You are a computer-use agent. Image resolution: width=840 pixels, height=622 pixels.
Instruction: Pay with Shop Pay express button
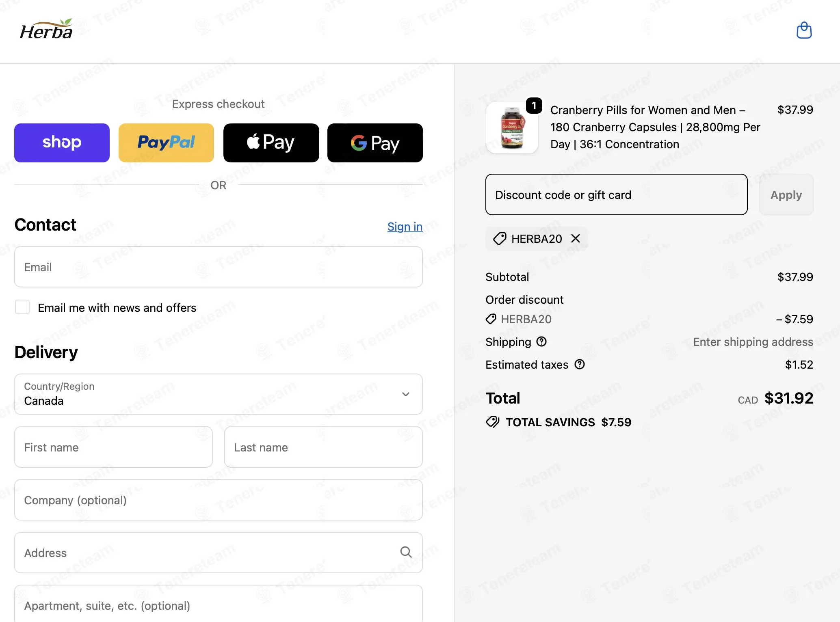tap(62, 143)
